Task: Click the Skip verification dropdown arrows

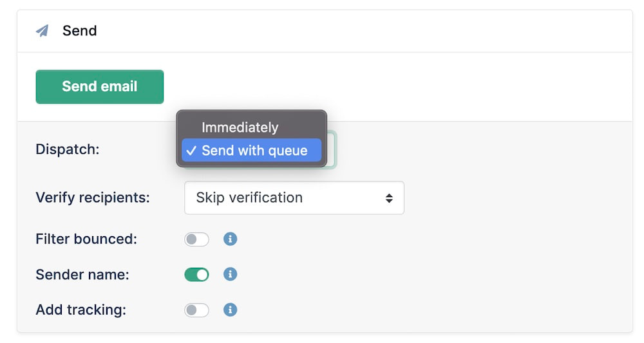Action: pos(389,198)
